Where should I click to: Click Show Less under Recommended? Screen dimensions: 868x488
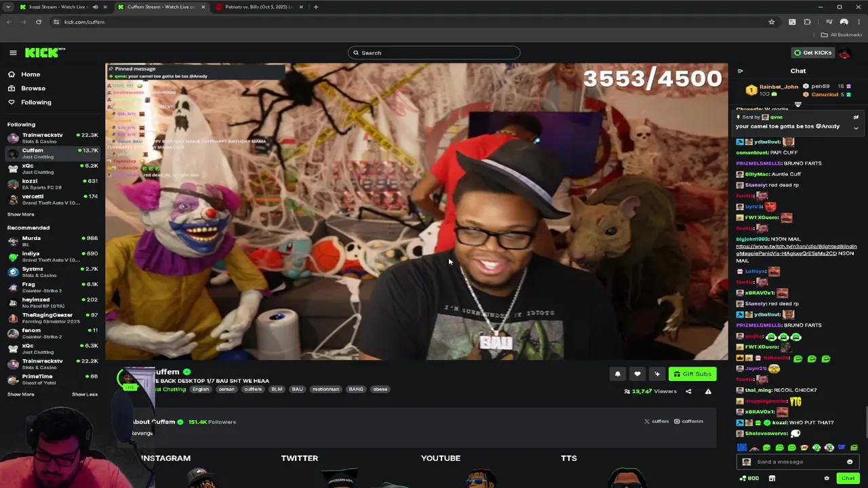[x=85, y=394]
